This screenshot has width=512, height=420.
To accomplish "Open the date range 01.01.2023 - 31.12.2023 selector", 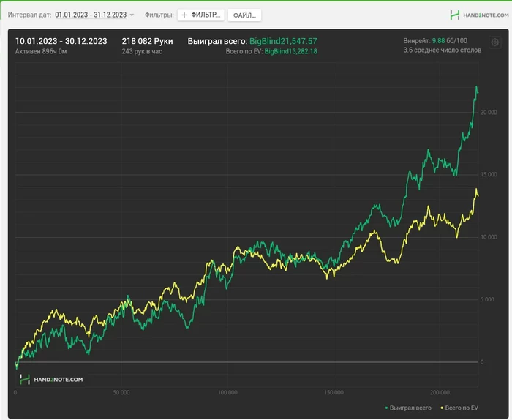I will tap(90, 15).
